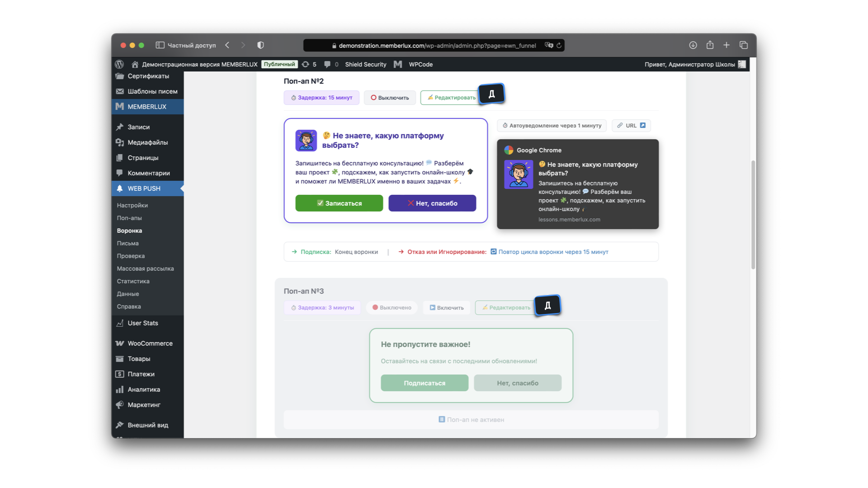The width and height of the screenshot is (868, 488).
Task: Open Поп-апы submenu under WEB PUSH
Action: pyautogui.click(x=129, y=218)
